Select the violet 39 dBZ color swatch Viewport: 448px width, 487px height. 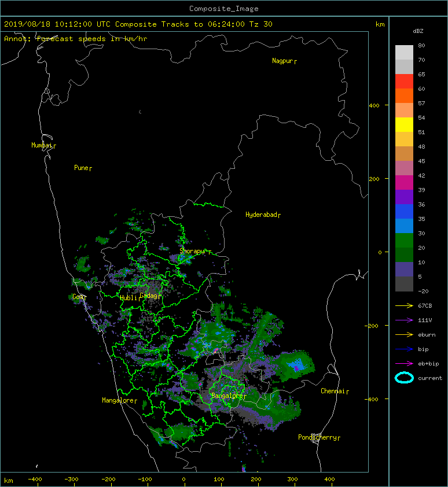click(404, 197)
